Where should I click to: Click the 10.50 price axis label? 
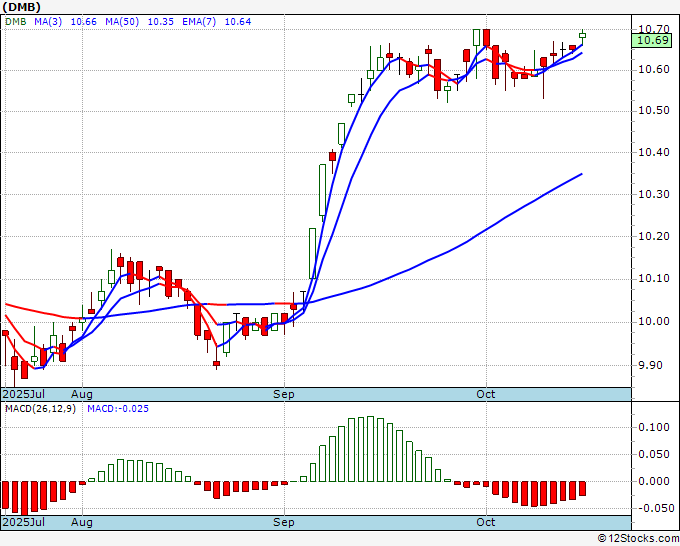pos(654,111)
